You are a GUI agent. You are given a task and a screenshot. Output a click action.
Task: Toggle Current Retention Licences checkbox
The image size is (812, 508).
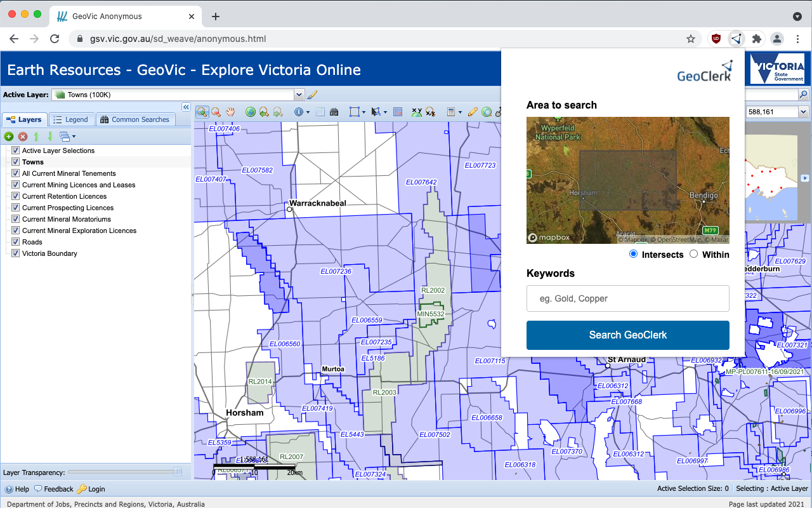(x=16, y=196)
